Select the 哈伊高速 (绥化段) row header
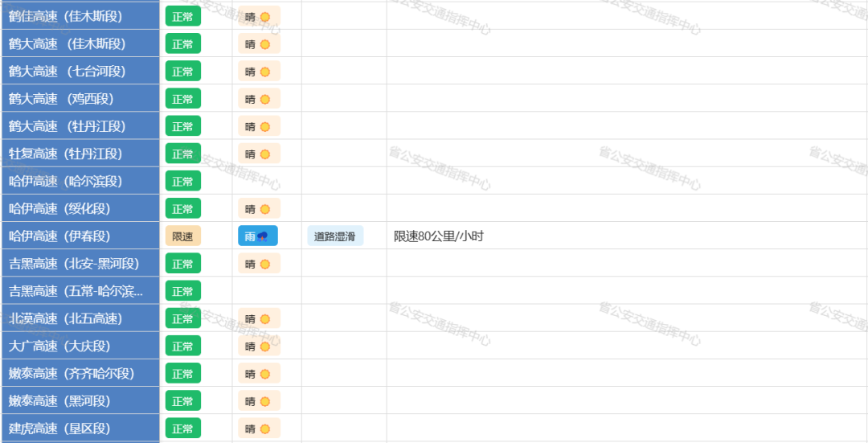 pyautogui.click(x=80, y=208)
